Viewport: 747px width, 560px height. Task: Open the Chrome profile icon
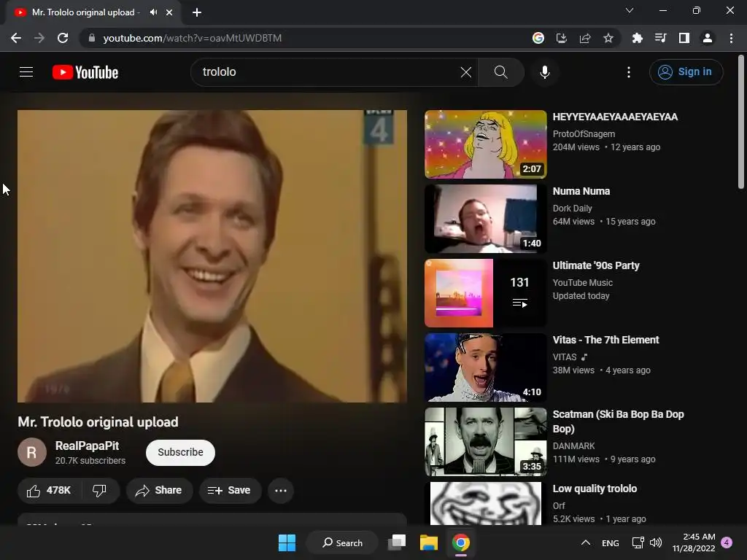click(x=708, y=38)
